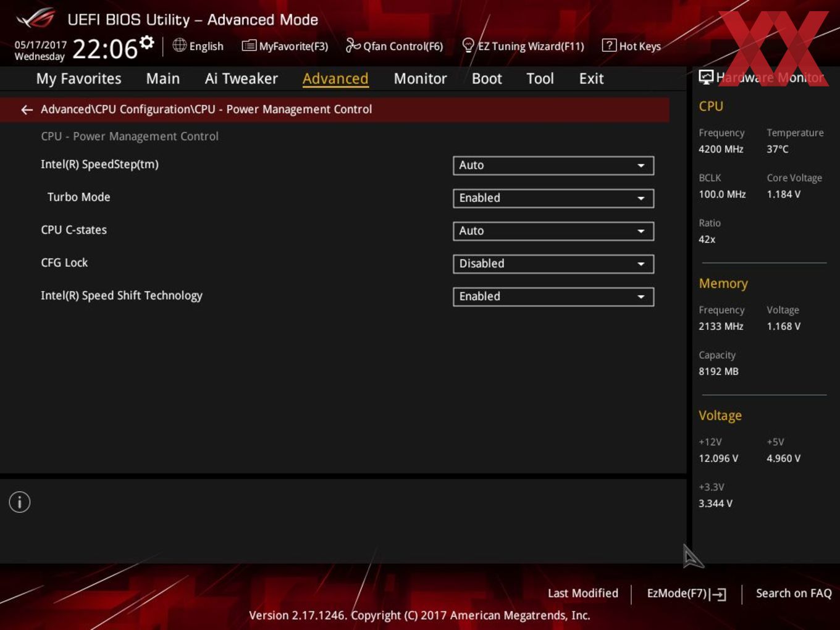The width and height of the screenshot is (840, 630).
Task: Click the +12V value 12.096 V
Action: click(718, 458)
